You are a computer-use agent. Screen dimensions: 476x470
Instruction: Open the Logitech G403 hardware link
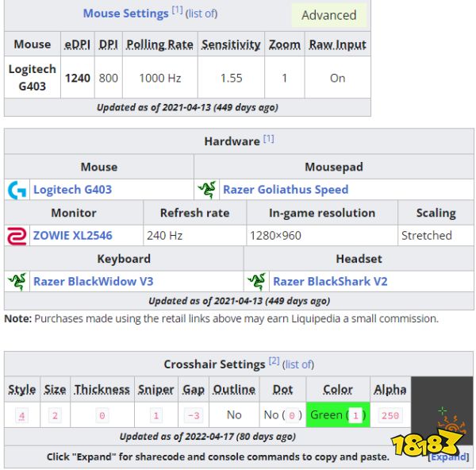tap(72, 190)
